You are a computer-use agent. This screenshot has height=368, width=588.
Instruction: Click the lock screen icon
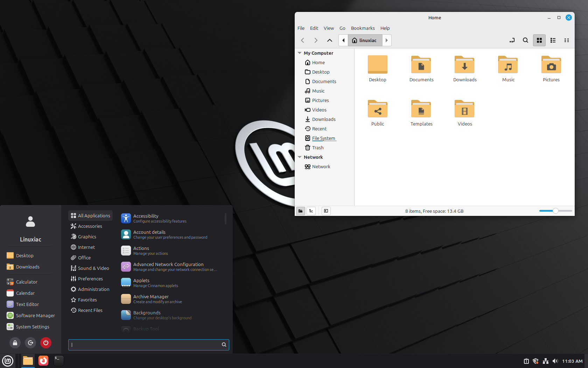[15, 343]
